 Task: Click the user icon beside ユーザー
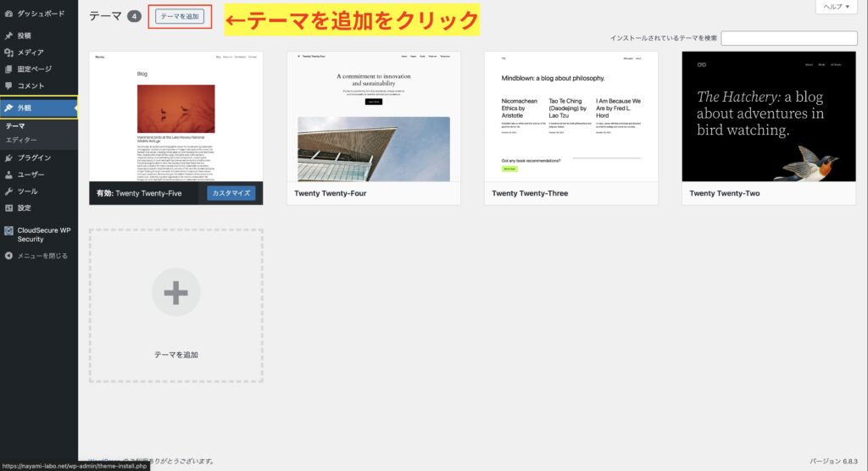pos(8,175)
